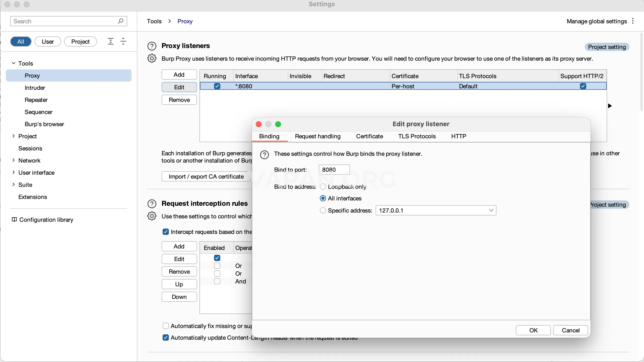Expand the User interface tree section
The width and height of the screenshot is (644, 362).
coord(14,173)
